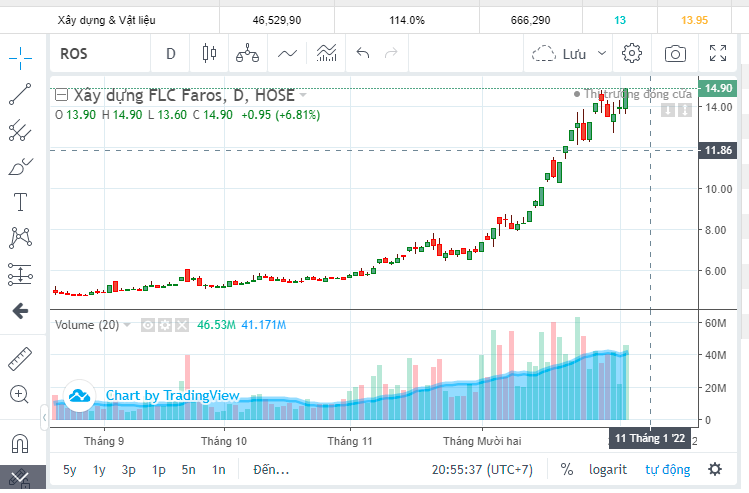Image resolution: width=749 pixels, height=493 pixels.
Task: Open the prediction and measurement tools
Action: tap(20, 275)
